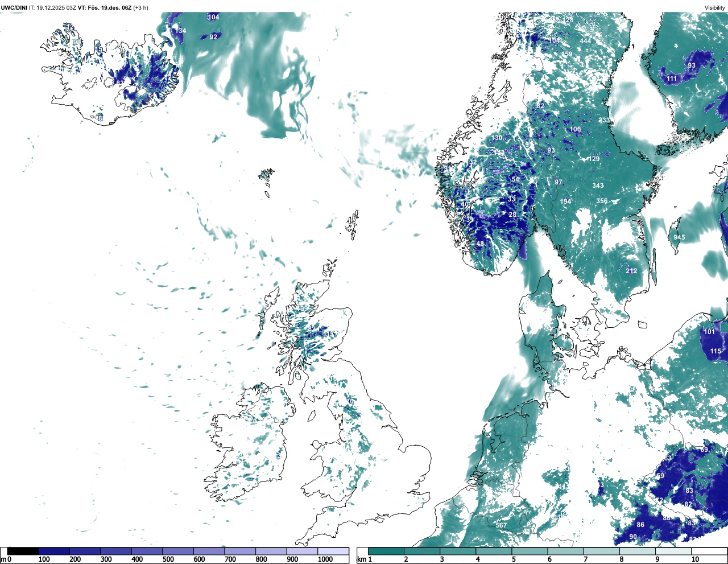
Task: Click the '567' visibility value near Belgium
Action: 501,525
